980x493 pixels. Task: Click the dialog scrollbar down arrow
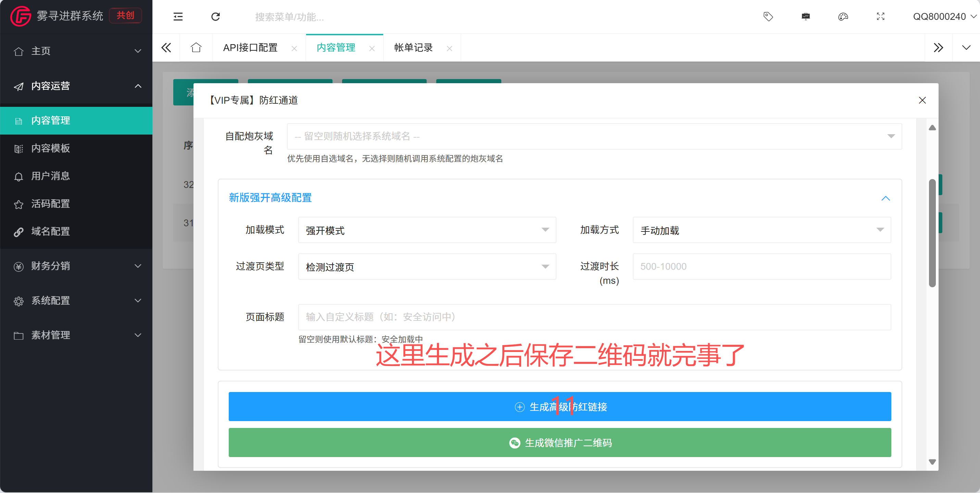[x=932, y=462]
